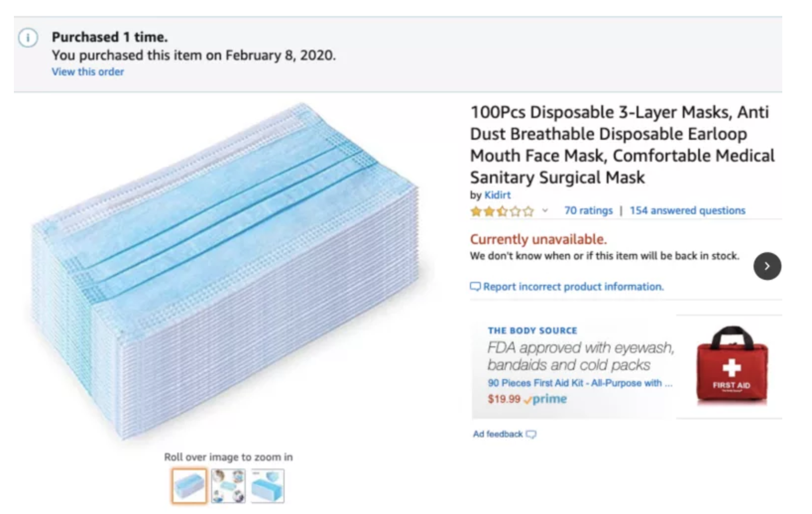Click Report incorrect product information
812x514 pixels.
coord(573,287)
